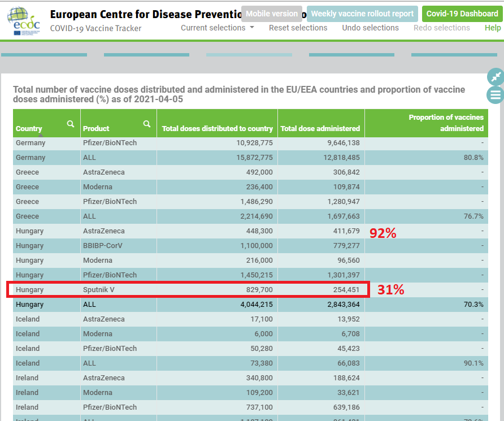Image resolution: width=504 pixels, height=421 pixels.
Task: Click the 188,624 administered value
Action: (x=346, y=378)
